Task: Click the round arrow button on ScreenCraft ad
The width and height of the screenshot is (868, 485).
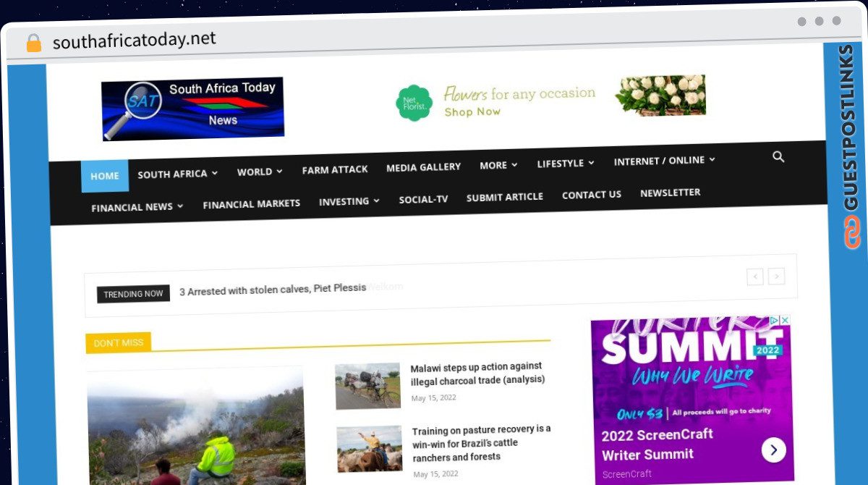Action: pos(773,450)
